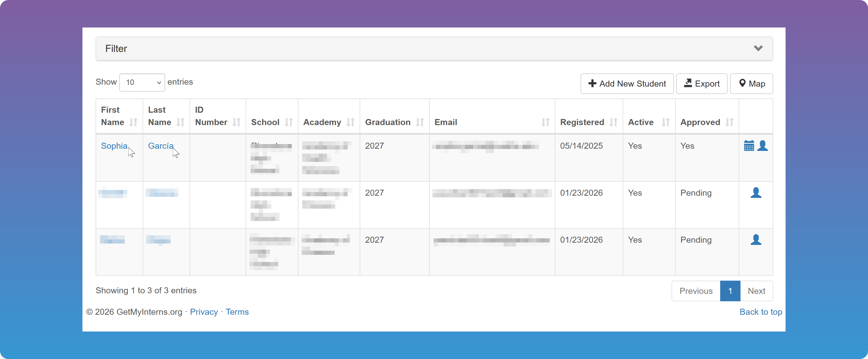Click graduation year 2027 in Sophia row
The image size is (868, 359).
tap(374, 146)
